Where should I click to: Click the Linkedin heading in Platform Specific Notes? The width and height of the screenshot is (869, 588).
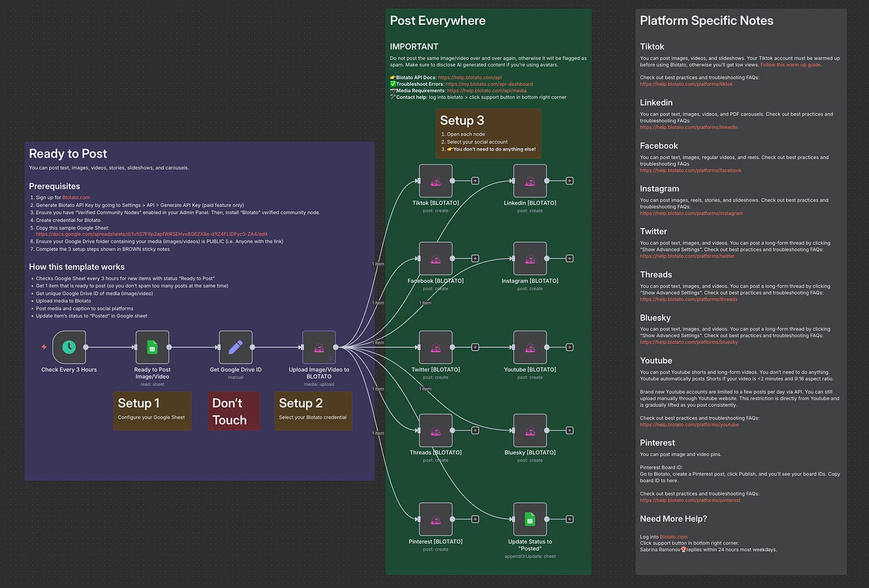pos(656,103)
